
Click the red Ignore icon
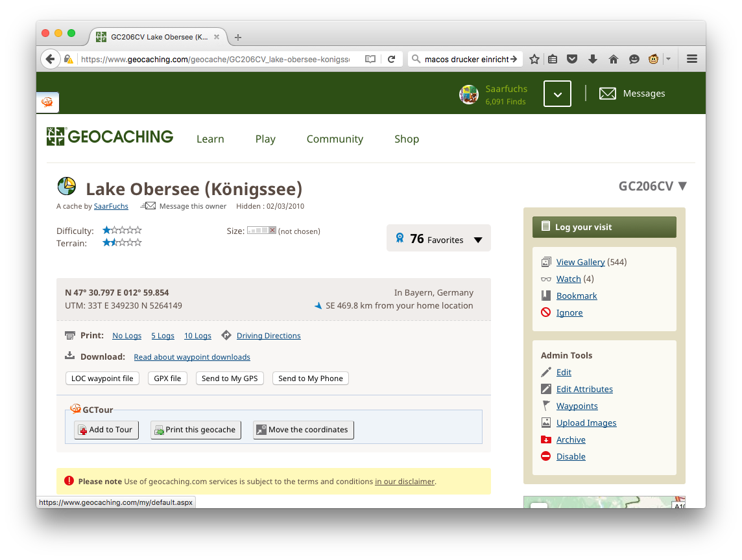pos(546,312)
